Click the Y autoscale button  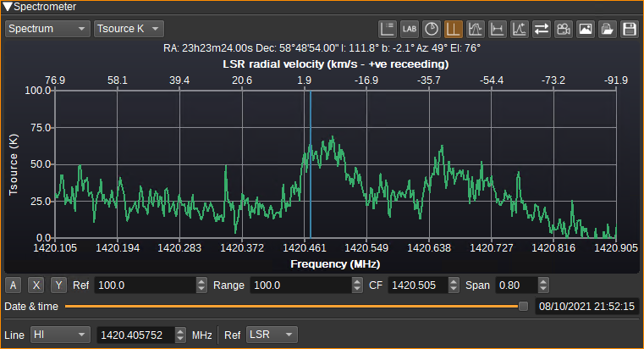pos(58,285)
